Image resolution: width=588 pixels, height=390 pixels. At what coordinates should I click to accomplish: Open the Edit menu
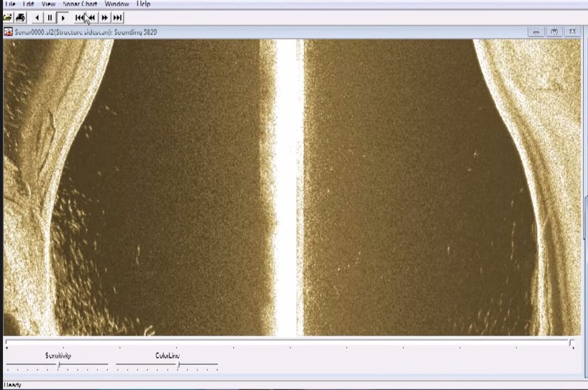coord(28,4)
